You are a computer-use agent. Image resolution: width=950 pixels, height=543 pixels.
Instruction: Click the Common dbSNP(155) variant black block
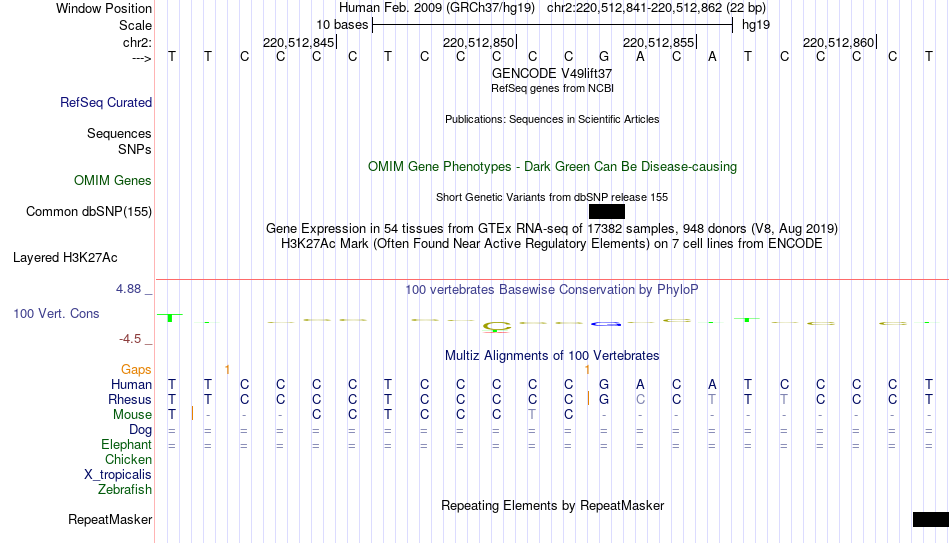(606, 212)
